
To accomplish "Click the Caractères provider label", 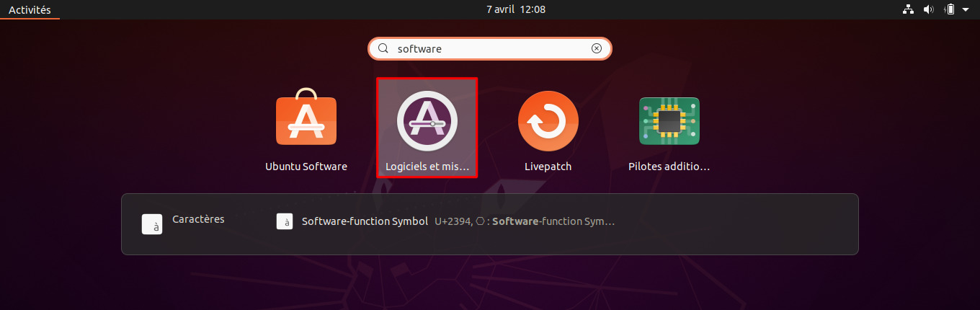I will pyautogui.click(x=198, y=219).
